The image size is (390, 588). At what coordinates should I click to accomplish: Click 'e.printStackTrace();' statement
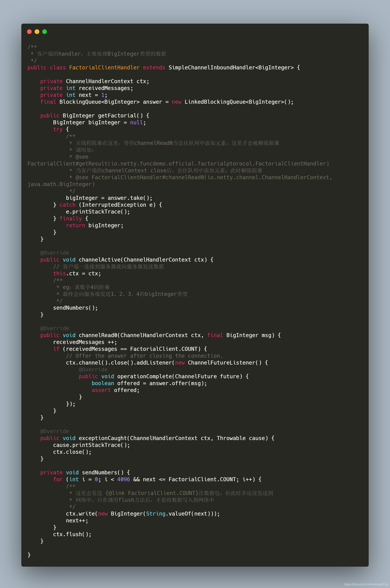(98, 212)
